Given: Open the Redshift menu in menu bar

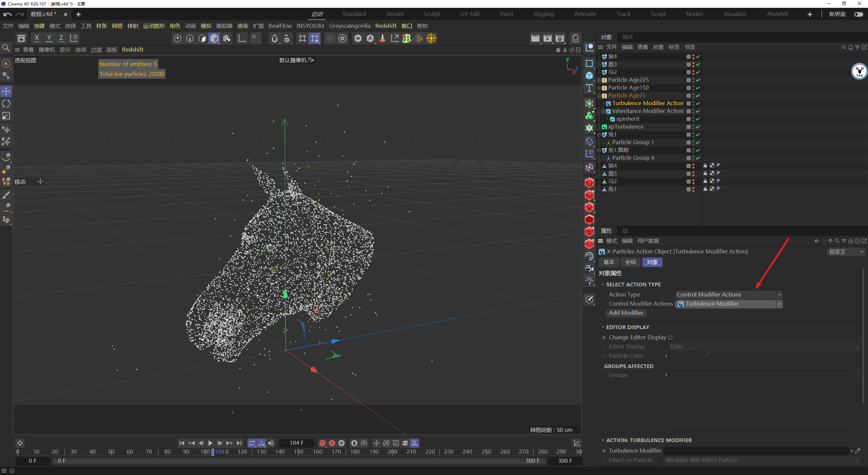Looking at the screenshot, I should click(x=386, y=26).
